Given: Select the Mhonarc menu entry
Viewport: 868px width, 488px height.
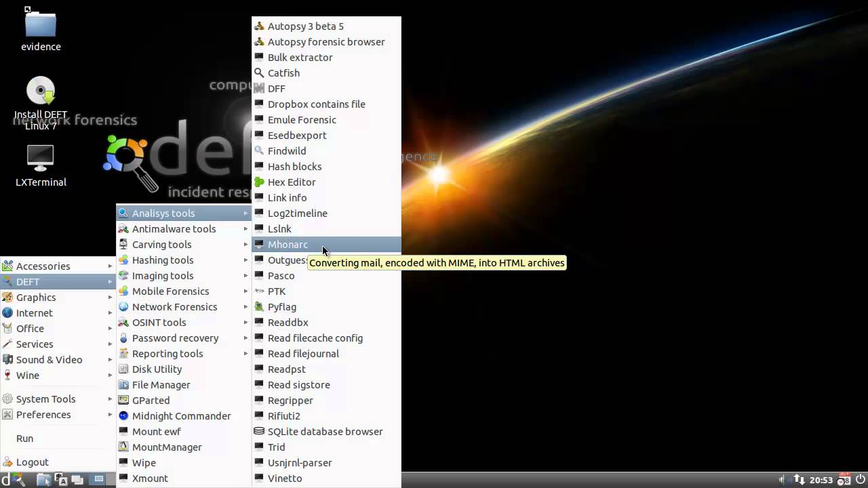Looking at the screenshot, I should (326, 245).
